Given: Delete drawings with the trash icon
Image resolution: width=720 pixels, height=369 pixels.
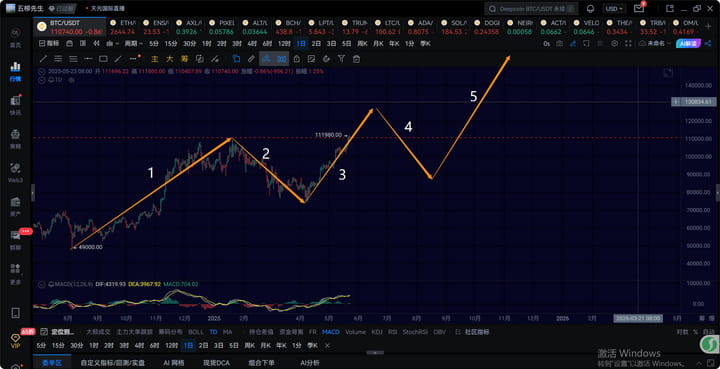Looking at the screenshot, I should [356, 59].
